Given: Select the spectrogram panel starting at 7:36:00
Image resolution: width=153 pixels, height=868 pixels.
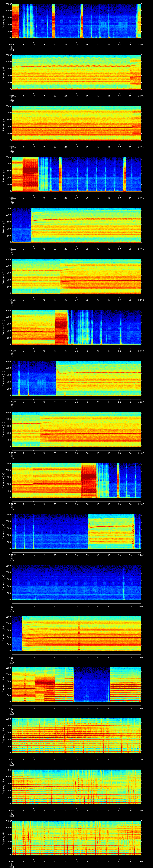Looking at the screenshot, I should (77, 736).
